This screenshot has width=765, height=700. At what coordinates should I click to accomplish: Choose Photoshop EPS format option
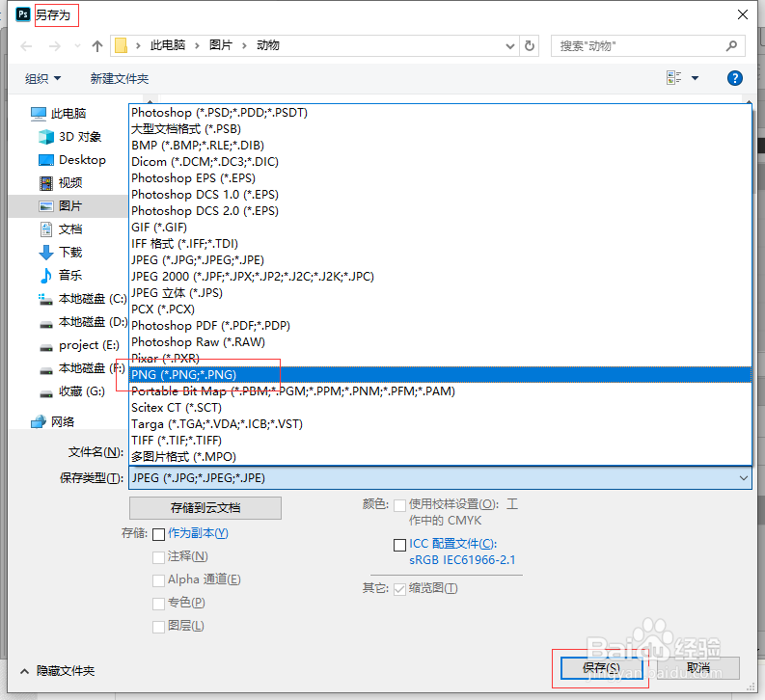440,178
